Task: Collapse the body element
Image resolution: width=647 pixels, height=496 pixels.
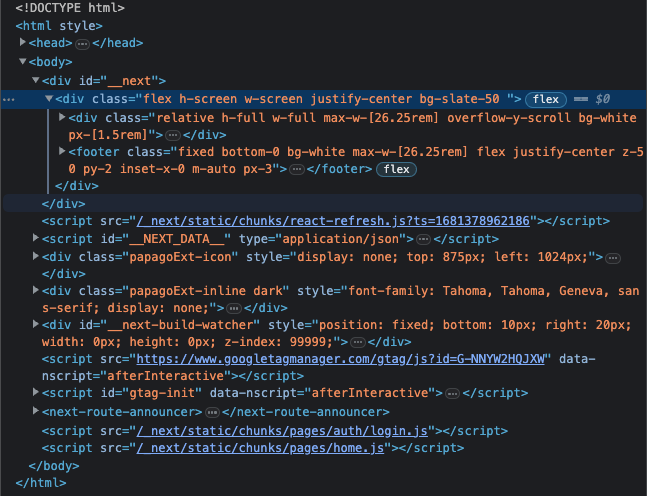Action: tap(23, 61)
